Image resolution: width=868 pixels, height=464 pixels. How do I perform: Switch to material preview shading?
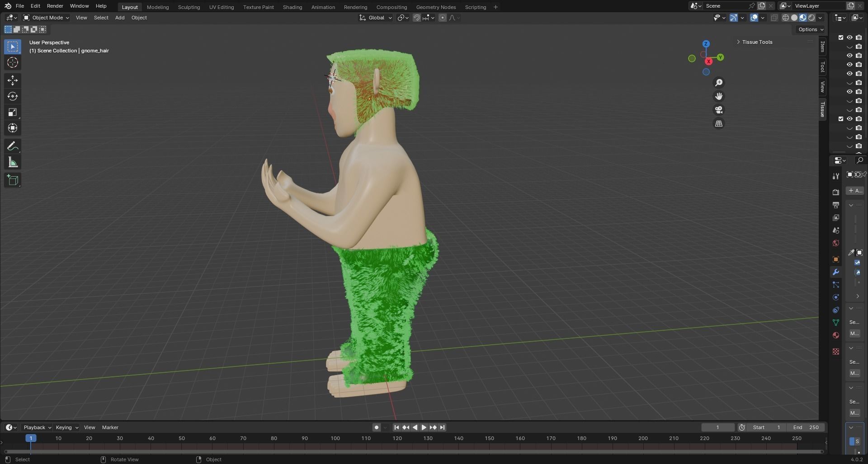click(803, 18)
